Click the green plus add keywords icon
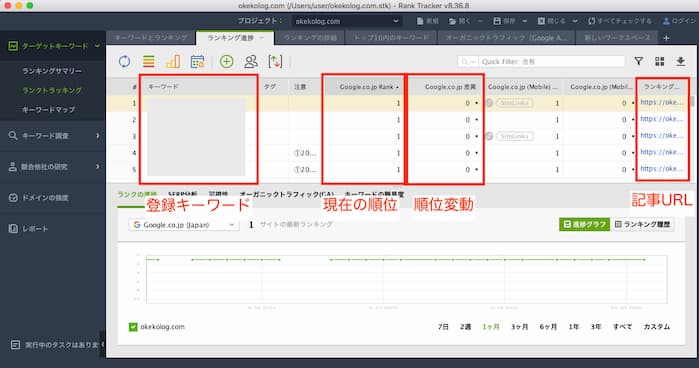This screenshot has height=368, width=699. (226, 61)
